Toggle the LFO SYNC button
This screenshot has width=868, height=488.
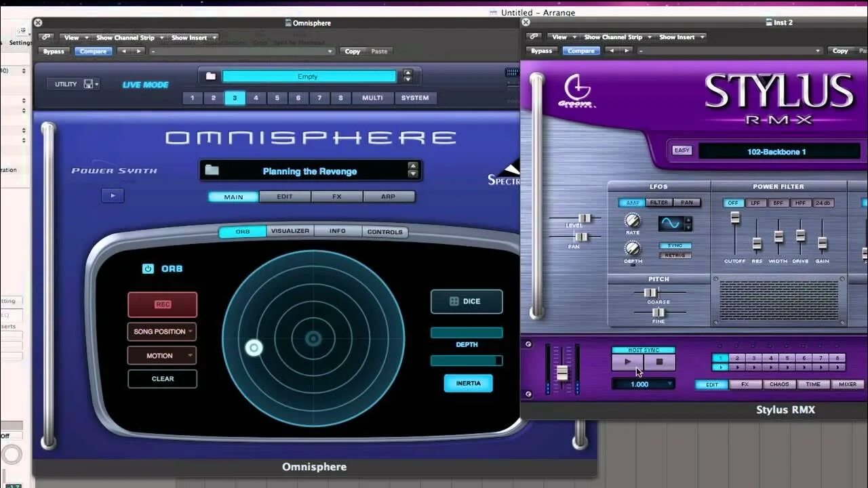pyautogui.click(x=675, y=246)
